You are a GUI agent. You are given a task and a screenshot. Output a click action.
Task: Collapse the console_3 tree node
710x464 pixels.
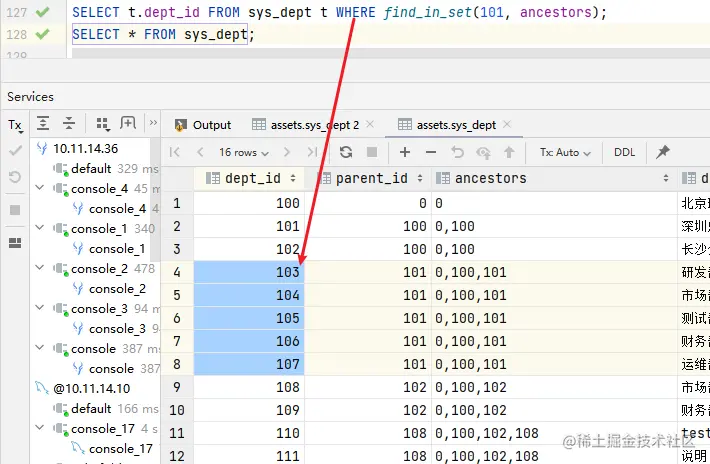tap(40, 307)
